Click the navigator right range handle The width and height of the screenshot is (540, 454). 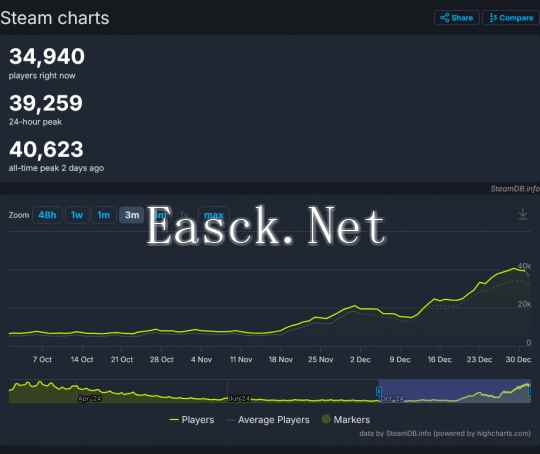(530, 391)
